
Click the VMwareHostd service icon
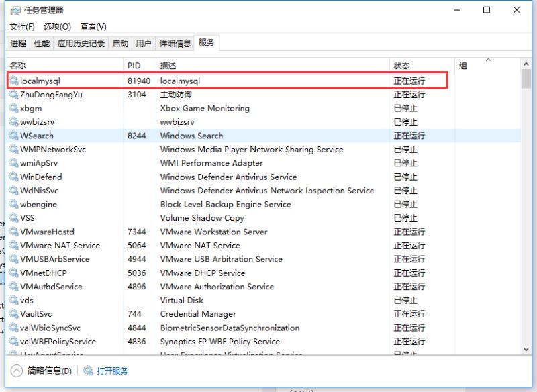[14, 232]
